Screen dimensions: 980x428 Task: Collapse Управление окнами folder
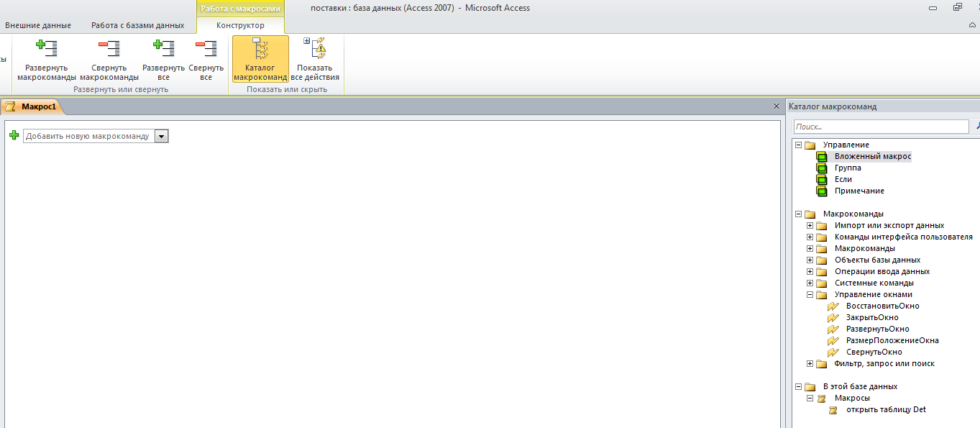[810, 294]
